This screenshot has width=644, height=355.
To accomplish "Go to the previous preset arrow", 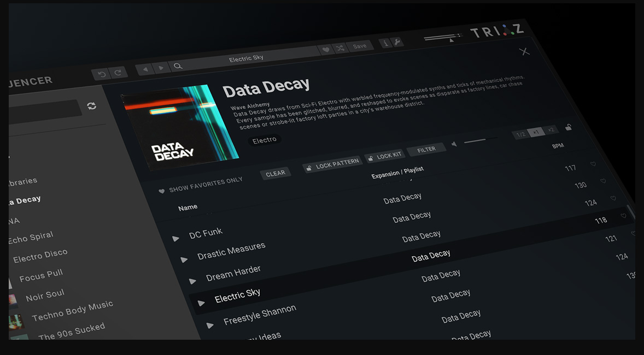I will click(x=144, y=69).
